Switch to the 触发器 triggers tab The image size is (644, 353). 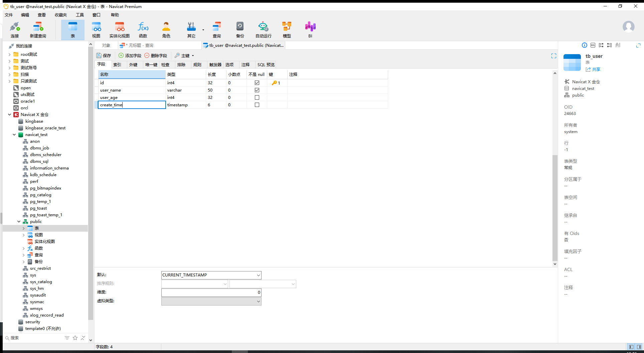click(215, 65)
